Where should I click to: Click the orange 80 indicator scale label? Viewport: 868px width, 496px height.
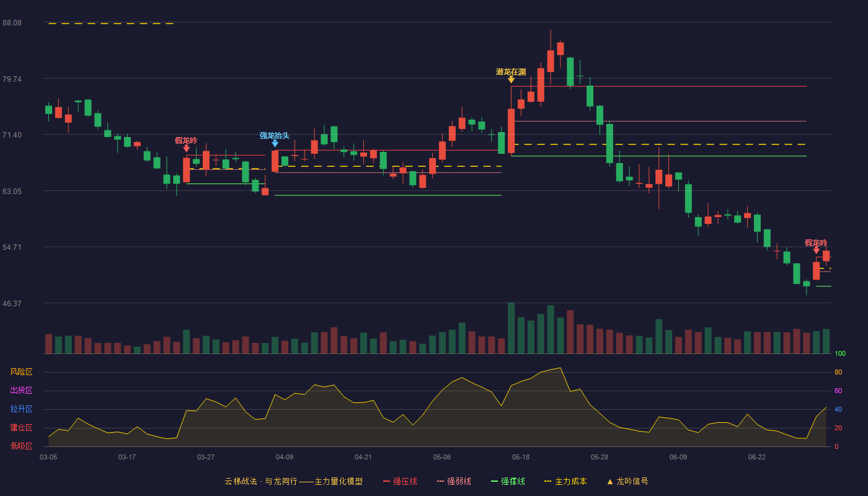[x=838, y=372]
